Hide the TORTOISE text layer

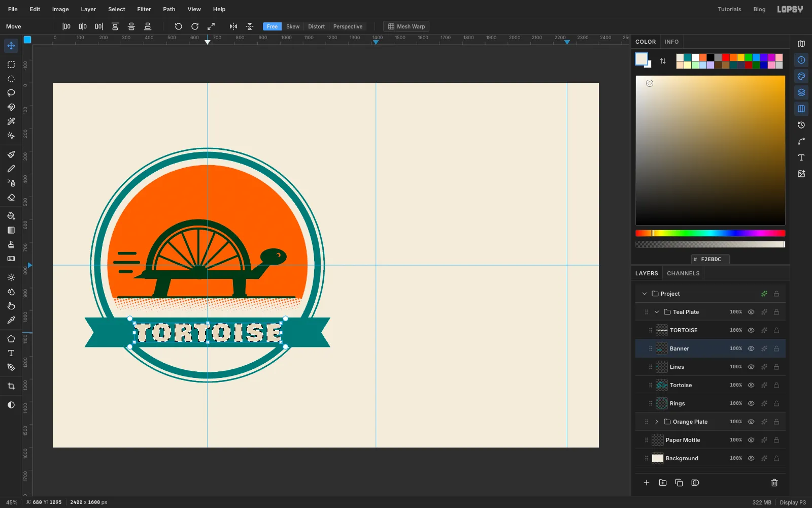click(751, 330)
